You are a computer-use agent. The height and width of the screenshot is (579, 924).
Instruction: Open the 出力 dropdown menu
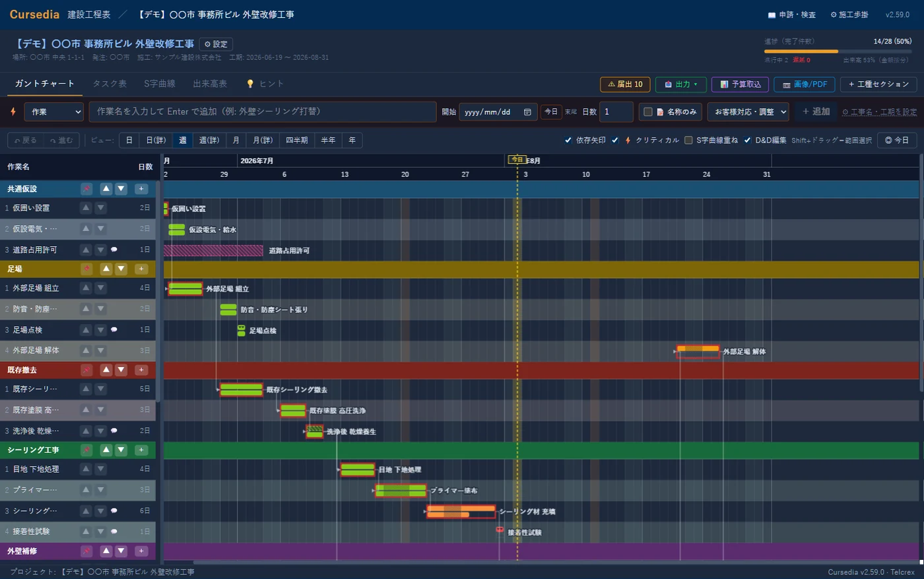point(681,85)
